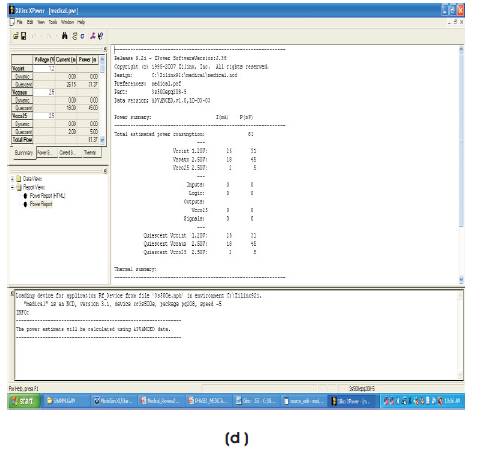Click the document icon left of File menu

(12, 22)
